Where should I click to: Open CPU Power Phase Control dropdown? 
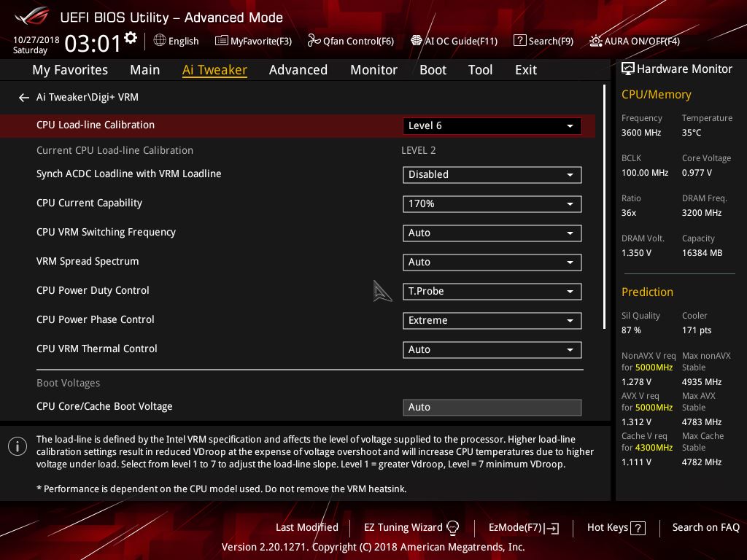pyautogui.click(x=492, y=321)
